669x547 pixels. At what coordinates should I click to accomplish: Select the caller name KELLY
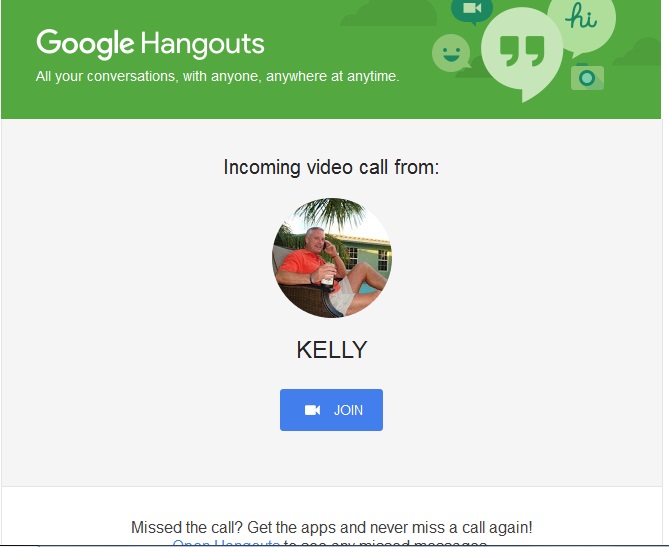tap(332, 350)
